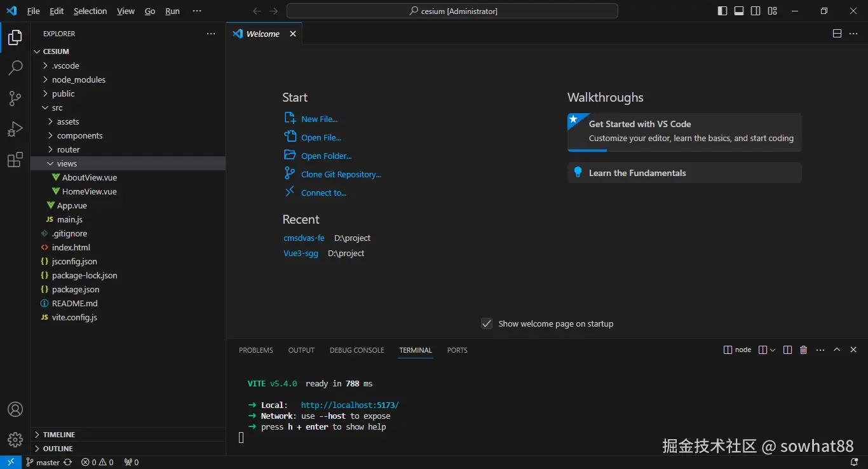The width and height of the screenshot is (868, 469).
Task: Split the editor right
Action: [x=837, y=34]
